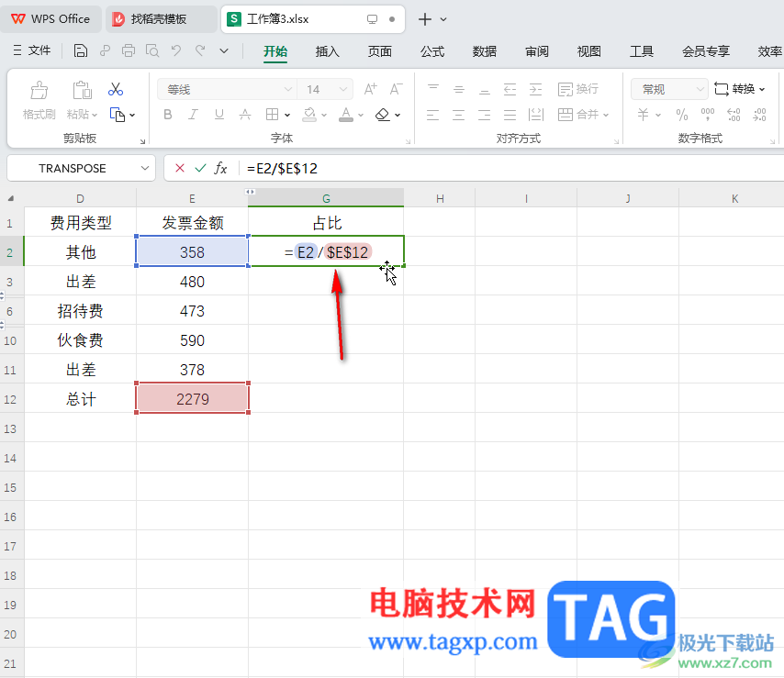Switch to 公式 ribbon tab
This screenshot has width=784, height=678.
[x=432, y=51]
